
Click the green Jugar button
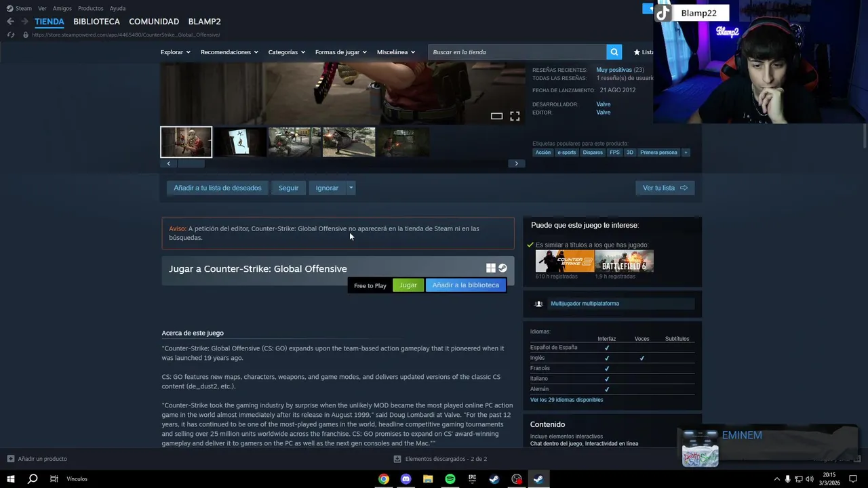tap(408, 285)
